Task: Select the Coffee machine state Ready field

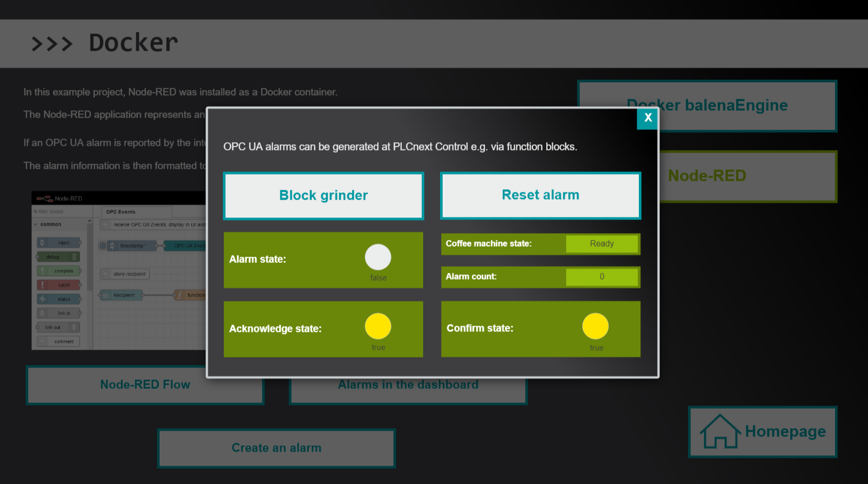Action: (x=602, y=244)
